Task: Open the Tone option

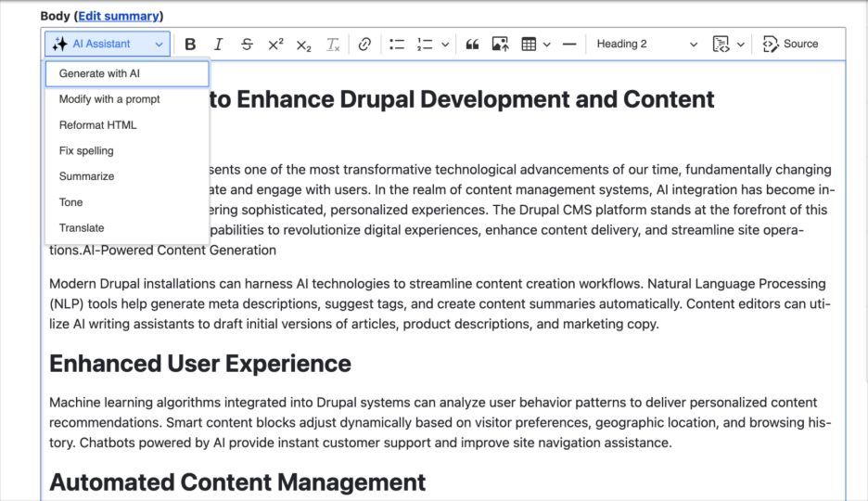Action: pyautogui.click(x=127, y=202)
